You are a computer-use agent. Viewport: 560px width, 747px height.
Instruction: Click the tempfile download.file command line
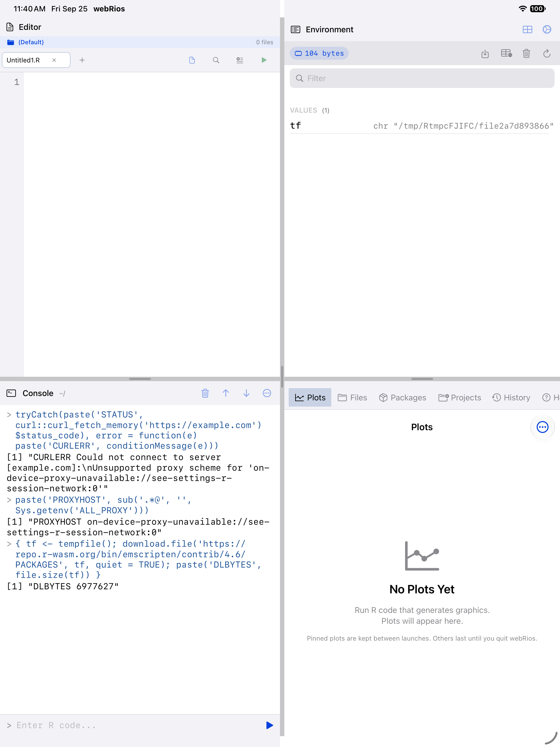[138, 560]
